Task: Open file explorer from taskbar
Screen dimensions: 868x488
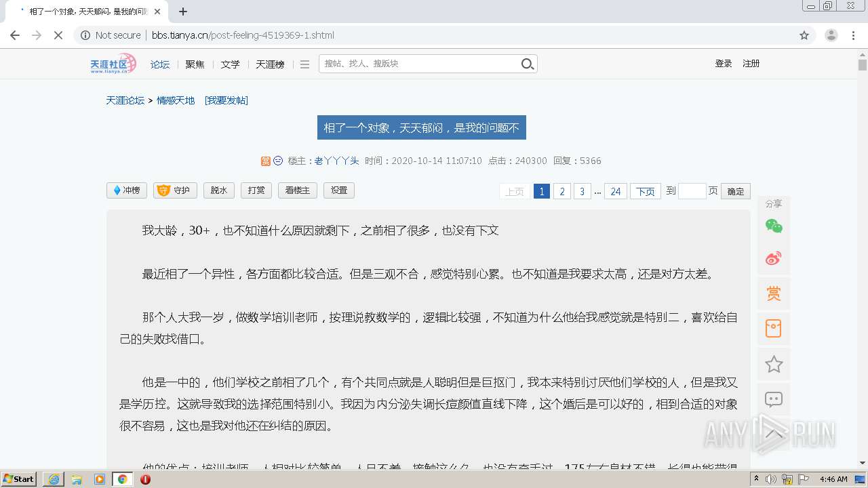Action: [x=77, y=479]
